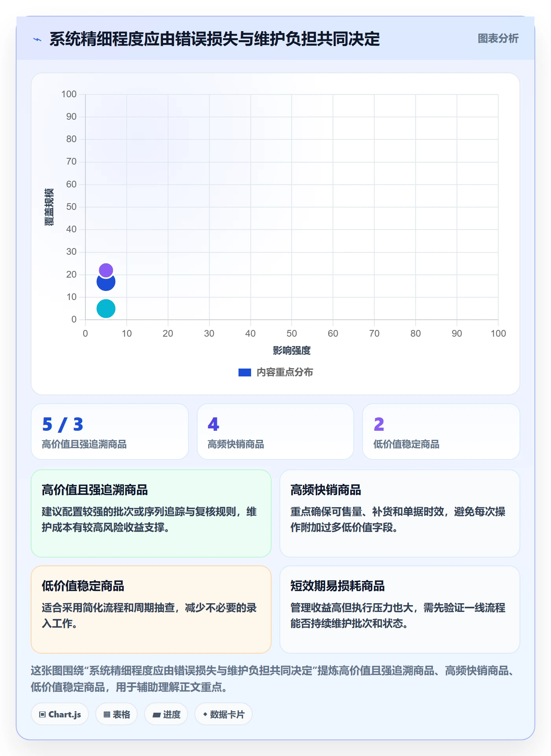Click the text 适合采用简化流程和周期抽查
551x756 pixels.
pyautogui.click(x=108, y=608)
